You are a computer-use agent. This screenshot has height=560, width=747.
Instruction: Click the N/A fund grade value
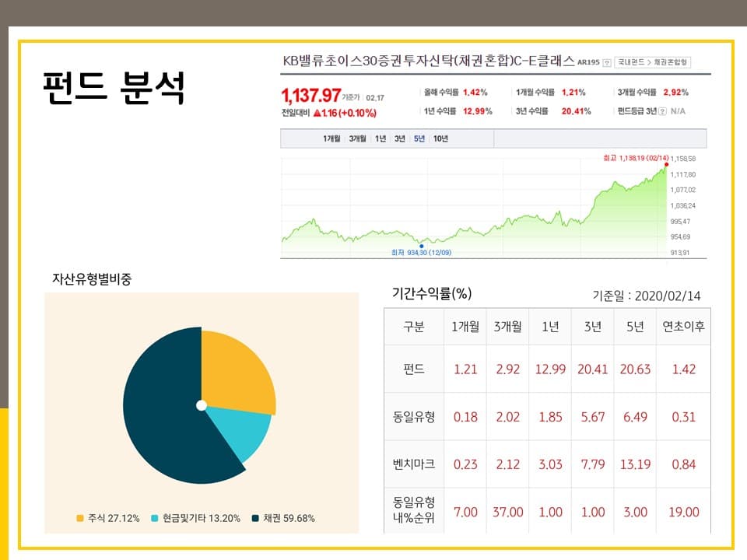tap(678, 111)
